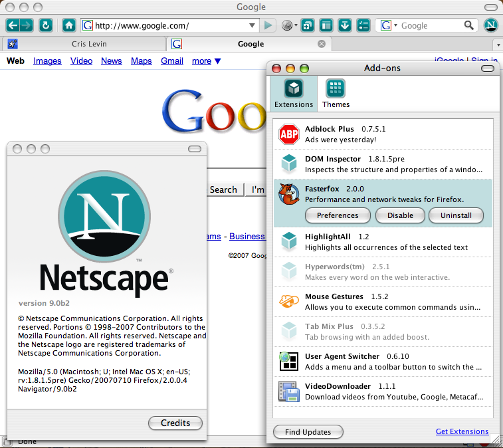Viewport: 503px width, 448px height.
Task: Reload the page with the refresh icon
Action: point(46,25)
